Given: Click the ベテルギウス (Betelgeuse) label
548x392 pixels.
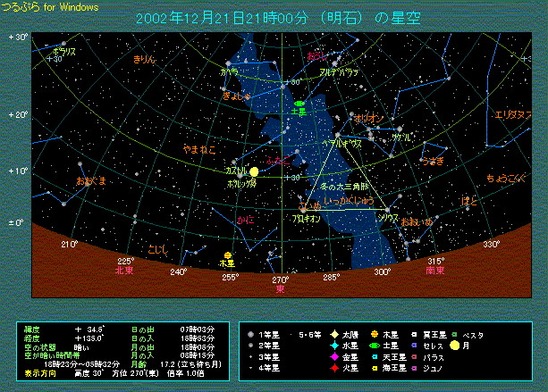Looking at the screenshot, I should point(341,142).
